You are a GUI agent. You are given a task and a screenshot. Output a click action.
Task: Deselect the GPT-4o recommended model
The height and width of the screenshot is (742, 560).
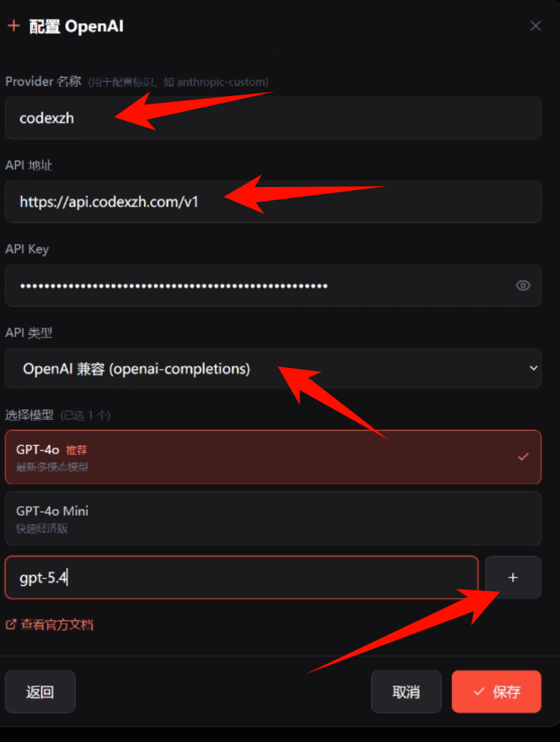coord(273,457)
